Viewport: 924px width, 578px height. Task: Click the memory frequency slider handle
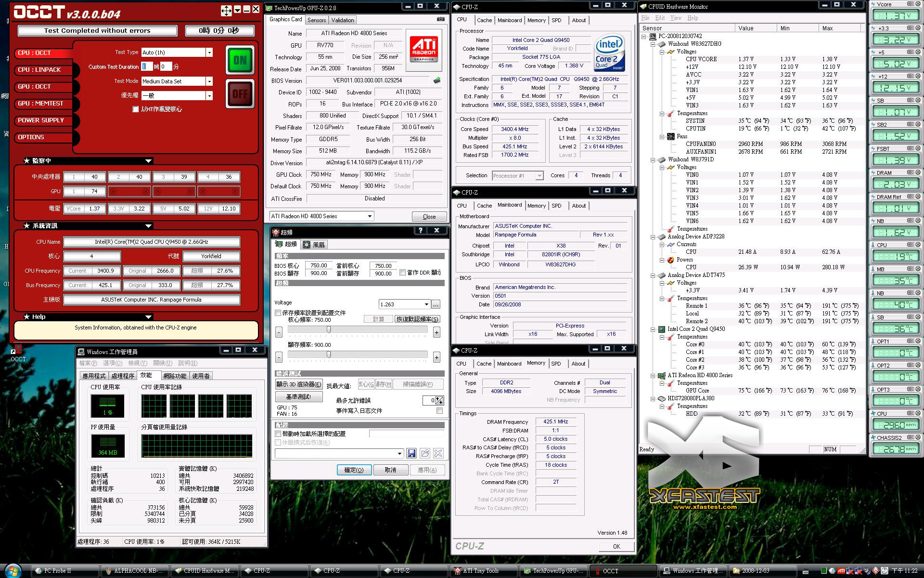pos(329,355)
